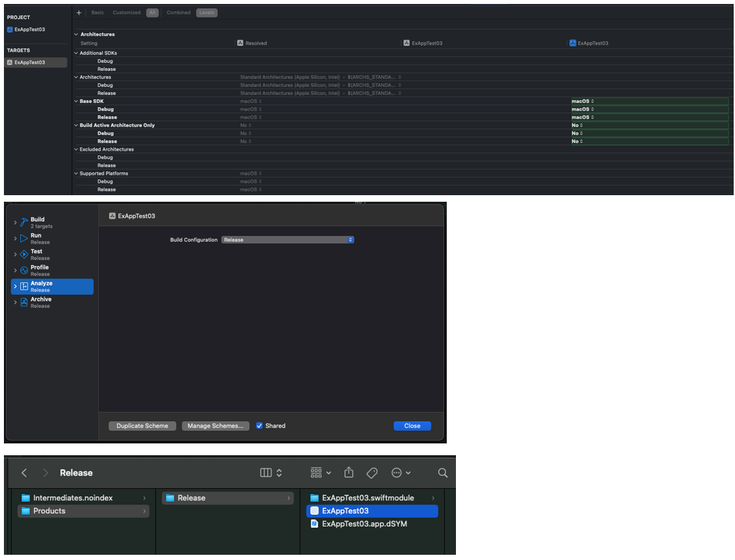Toggle the Shared scheme checkbox
This screenshot has height=560, width=735.
point(259,426)
